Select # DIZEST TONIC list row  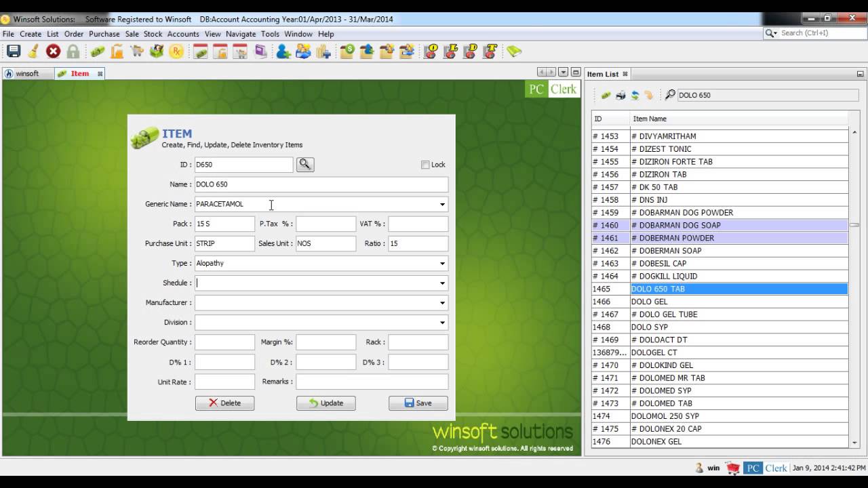719,148
